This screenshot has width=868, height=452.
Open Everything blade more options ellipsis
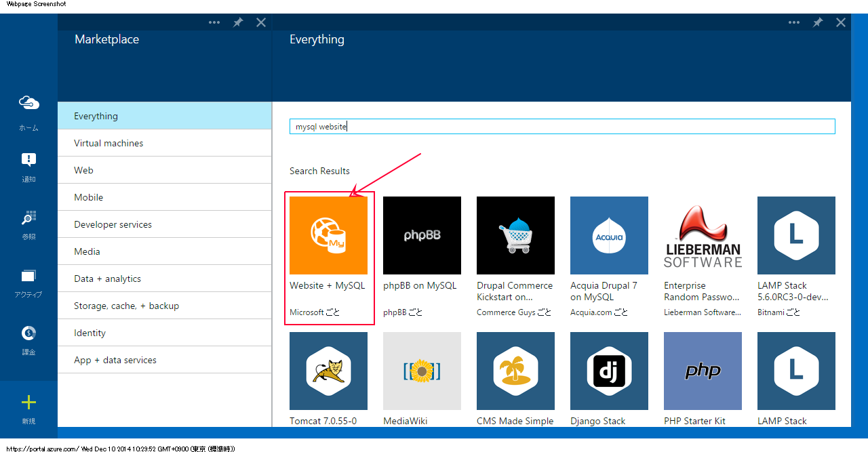point(794,22)
